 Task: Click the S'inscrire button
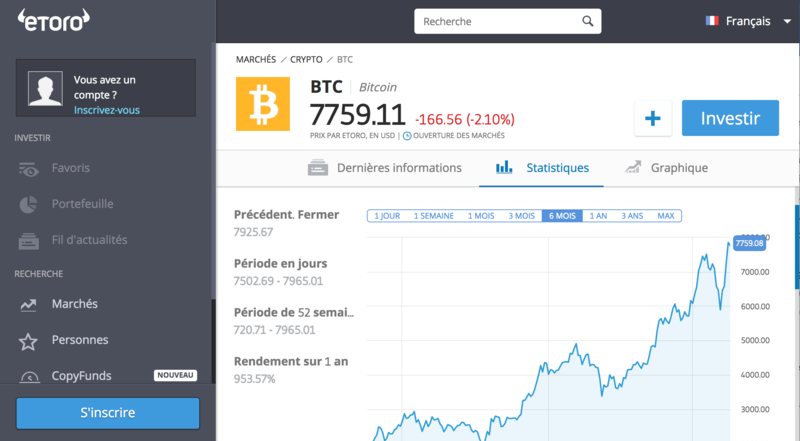(x=108, y=413)
